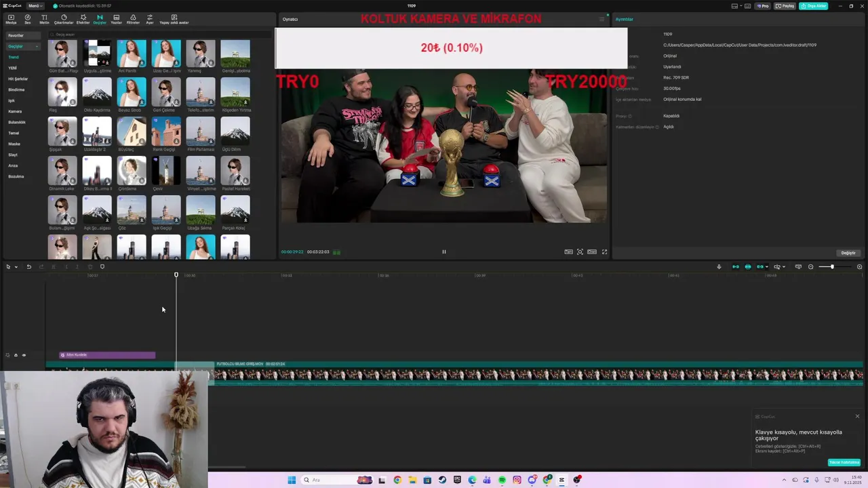Select the Trend transition category
The image size is (868, 488).
tap(14, 57)
